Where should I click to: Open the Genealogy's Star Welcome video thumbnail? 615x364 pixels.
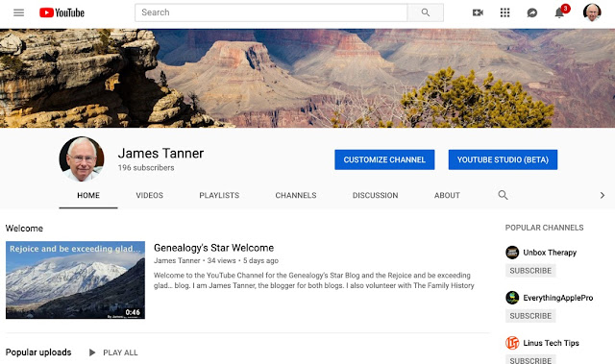75,279
